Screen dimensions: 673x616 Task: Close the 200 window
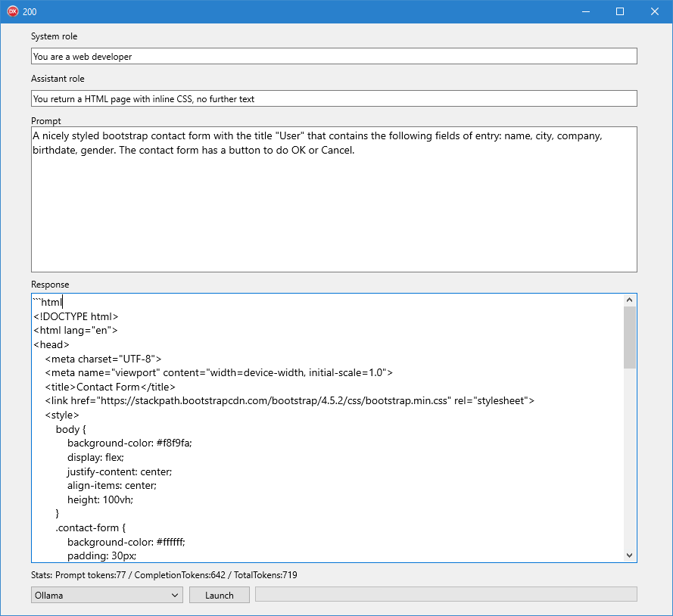click(x=655, y=11)
